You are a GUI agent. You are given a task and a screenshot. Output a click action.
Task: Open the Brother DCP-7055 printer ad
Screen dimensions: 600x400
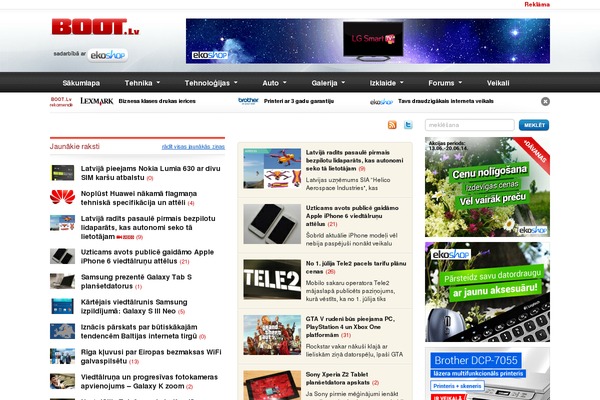click(x=487, y=374)
